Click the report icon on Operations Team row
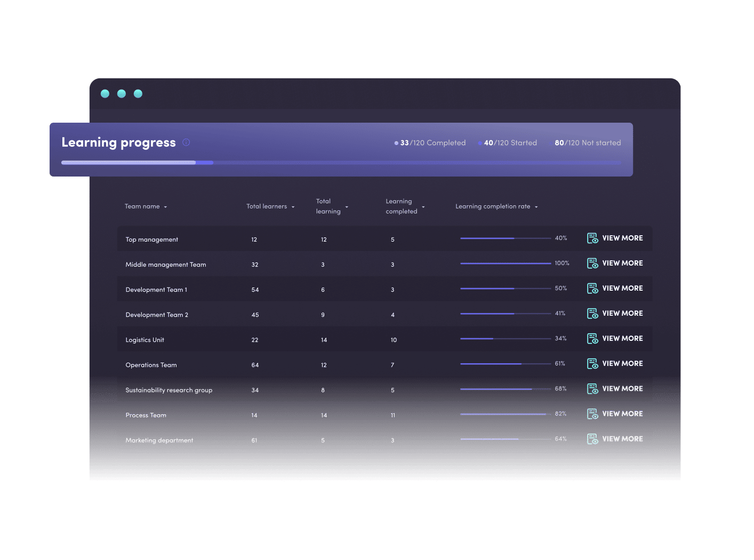The height and width of the screenshot is (560, 754). pos(592,363)
